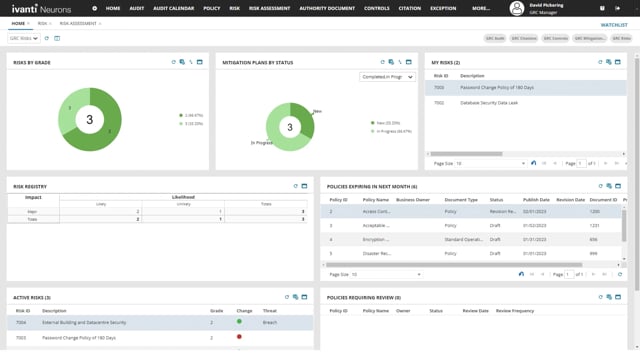Click the Publish Date column header

click(x=536, y=200)
